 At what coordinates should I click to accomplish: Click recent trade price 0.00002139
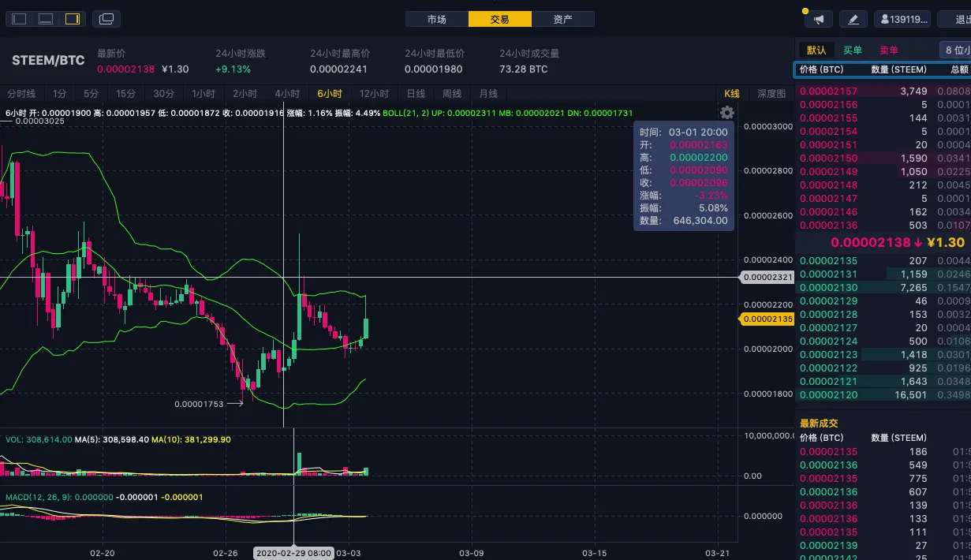point(828,546)
